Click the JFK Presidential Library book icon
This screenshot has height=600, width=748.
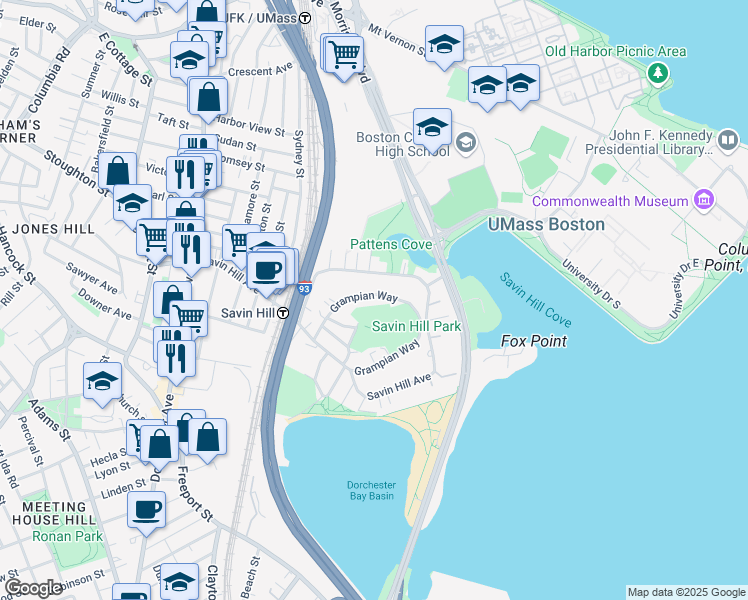point(727,141)
